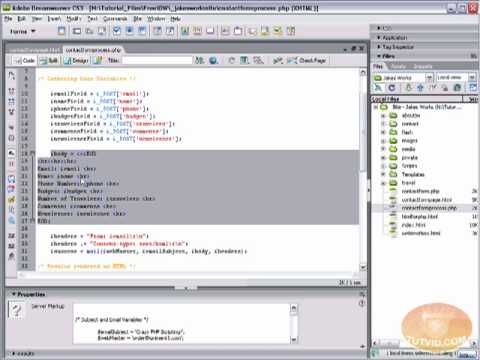Connect to remote host in Files panel
The image size is (480, 360).
coord(378,88)
